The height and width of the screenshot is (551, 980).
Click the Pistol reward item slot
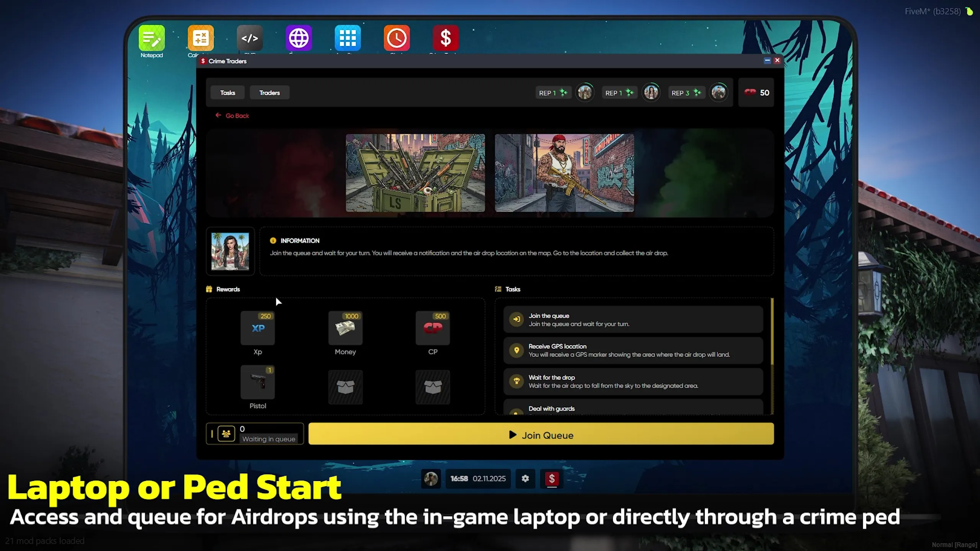pyautogui.click(x=258, y=382)
